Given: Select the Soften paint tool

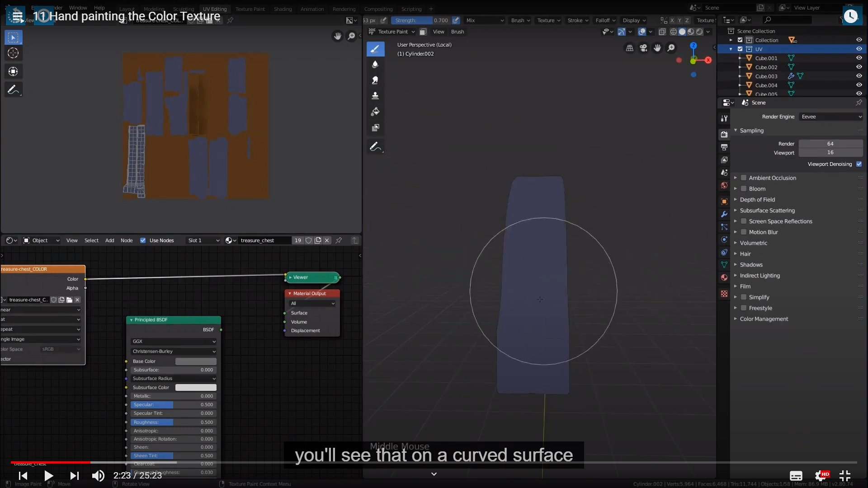Looking at the screenshot, I should [x=375, y=65].
